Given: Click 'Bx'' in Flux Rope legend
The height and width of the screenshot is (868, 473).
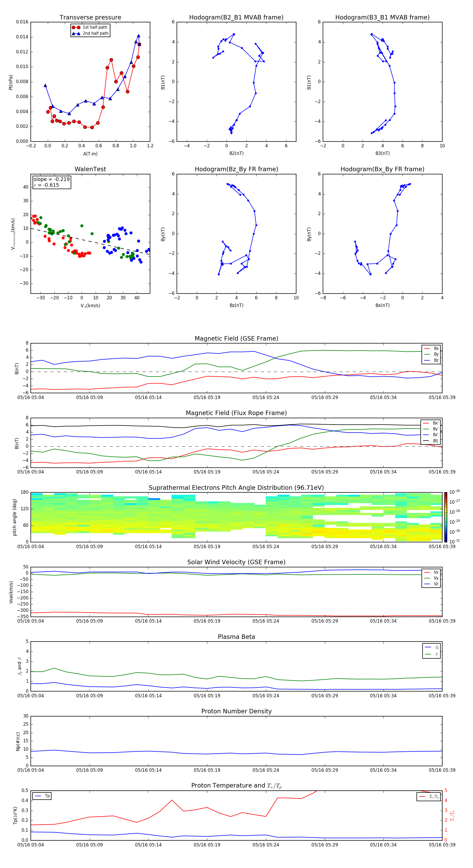Looking at the screenshot, I should (x=436, y=423).
